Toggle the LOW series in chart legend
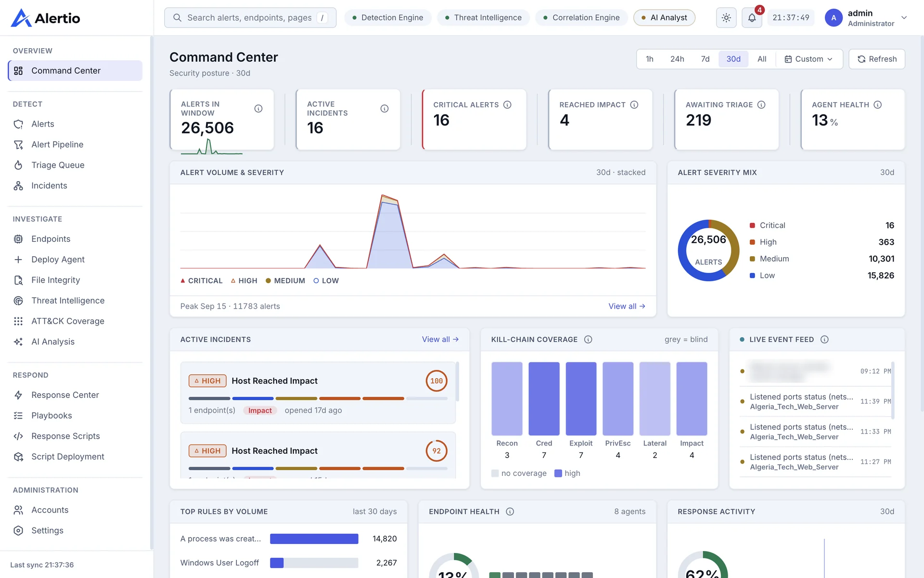Screen dimensions: 924x578 click(326, 281)
